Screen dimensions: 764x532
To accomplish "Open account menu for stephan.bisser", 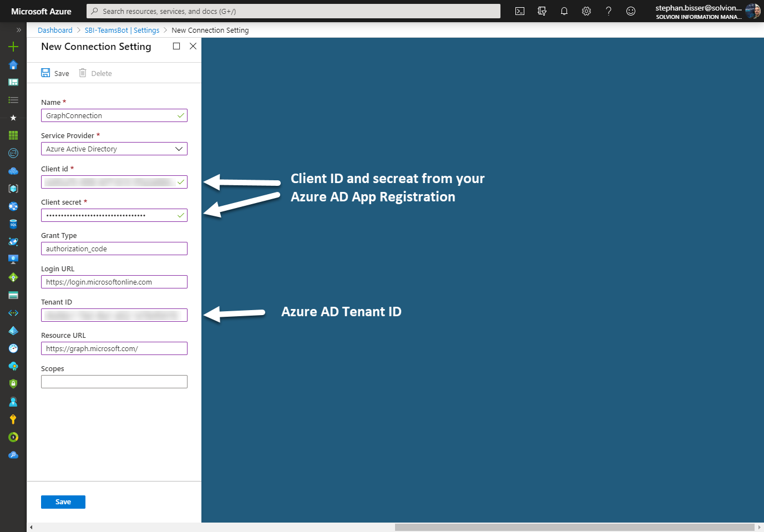I will click(x=707, y=11).
